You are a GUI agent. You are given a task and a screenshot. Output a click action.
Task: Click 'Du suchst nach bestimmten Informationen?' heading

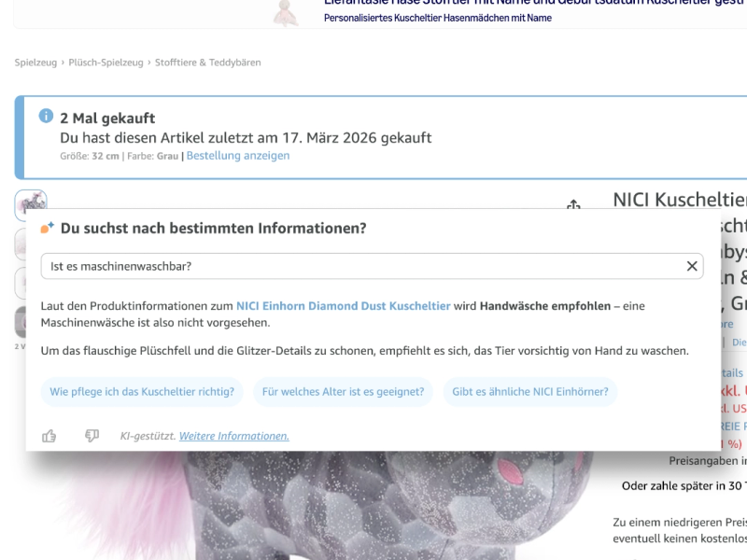(x=214, y=228)
